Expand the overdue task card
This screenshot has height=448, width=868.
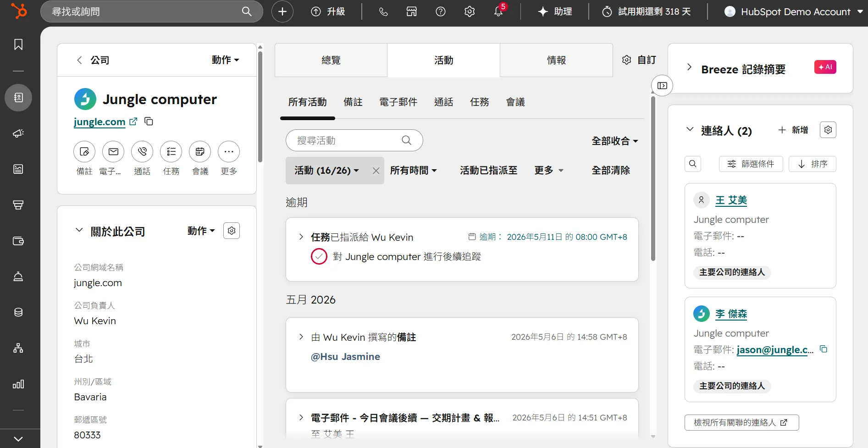(301, 237)
